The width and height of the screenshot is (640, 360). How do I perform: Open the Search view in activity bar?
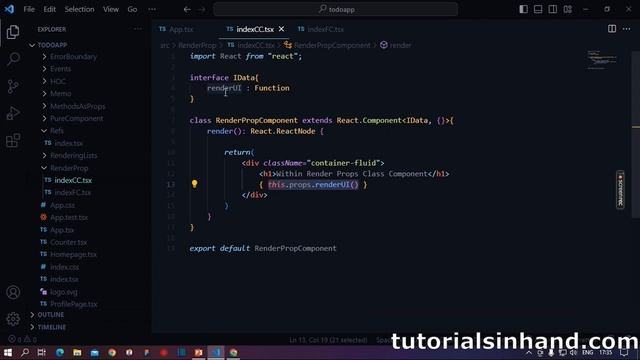tap(13, 59)
